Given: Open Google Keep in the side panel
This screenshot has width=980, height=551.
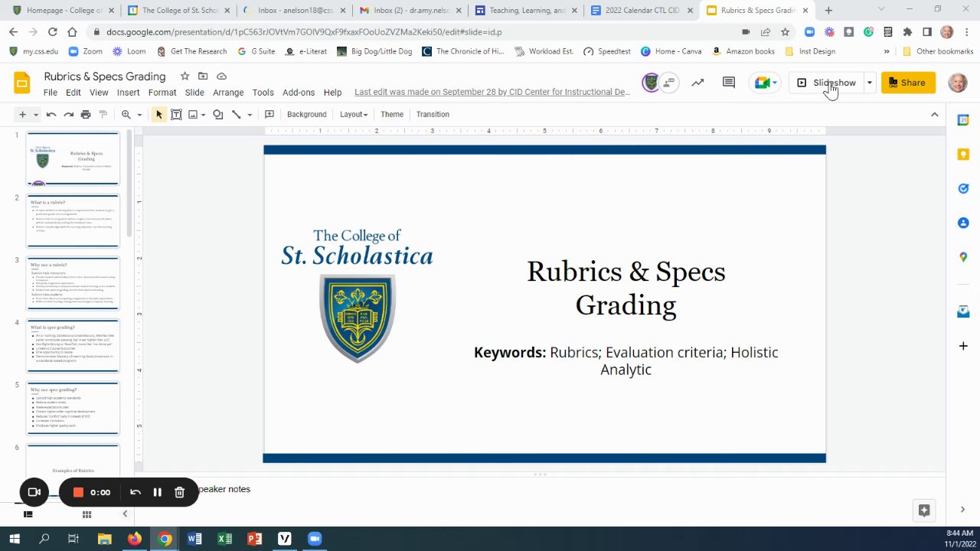Looking at the screenshot, I should 963,154.
